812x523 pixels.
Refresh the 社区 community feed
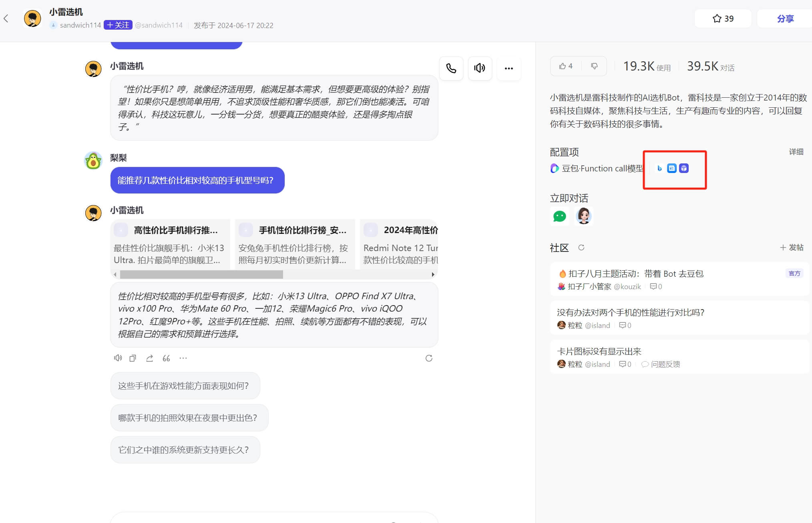click(x=581, y=247)
